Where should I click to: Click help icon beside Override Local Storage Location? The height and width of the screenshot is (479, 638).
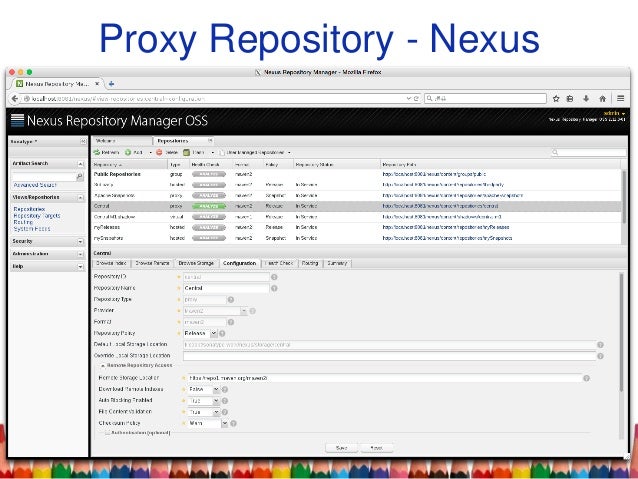600,356
